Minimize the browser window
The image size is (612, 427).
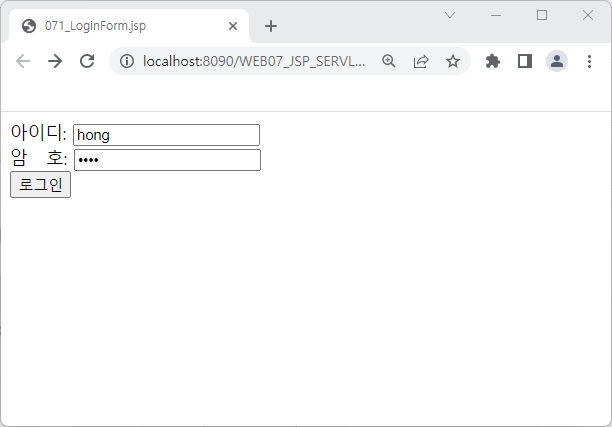(496, 15)
